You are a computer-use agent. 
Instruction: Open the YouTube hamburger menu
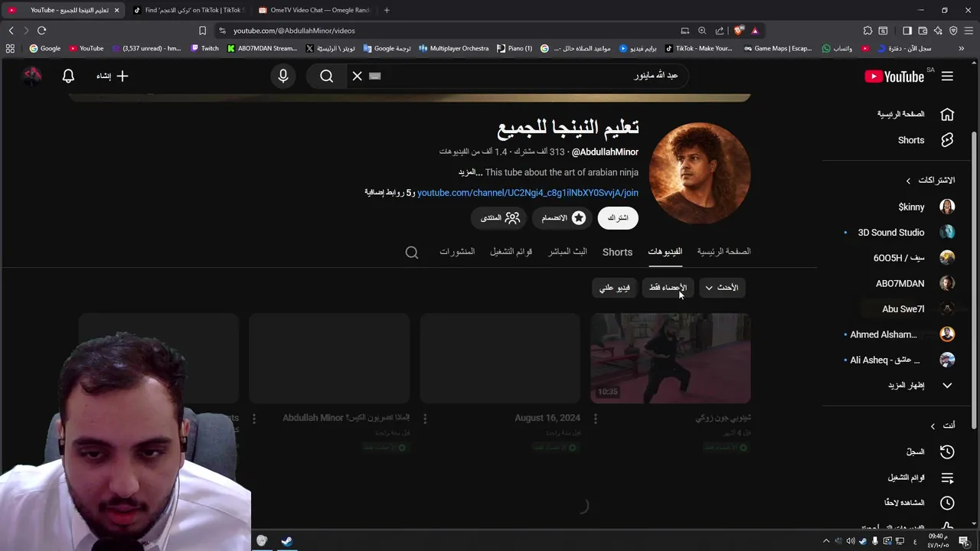pyautogui.click(x=947, y=76)
